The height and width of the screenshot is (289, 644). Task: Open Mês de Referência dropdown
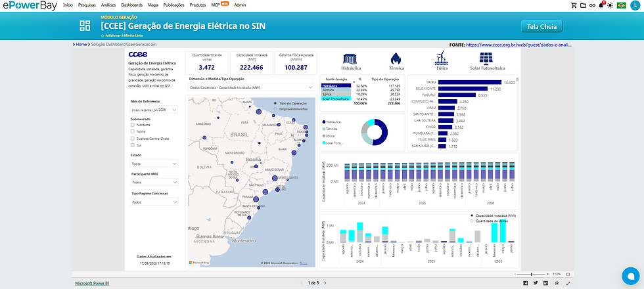[154, 110]
